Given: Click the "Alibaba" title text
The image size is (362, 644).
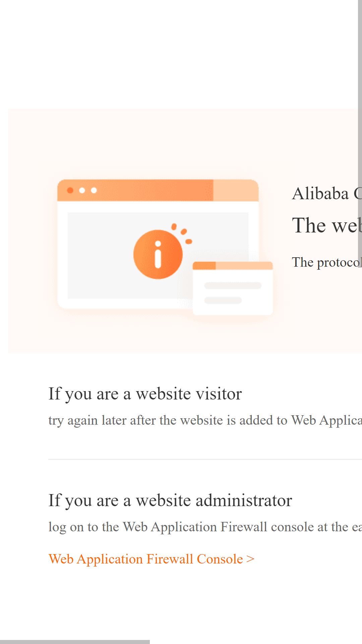Looking at the screenshot, I should [x=320, y=194].
